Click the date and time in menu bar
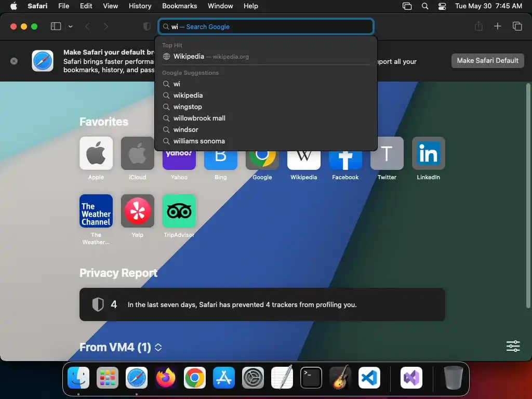This screenshot has height=399, width=532. (488, 6)
